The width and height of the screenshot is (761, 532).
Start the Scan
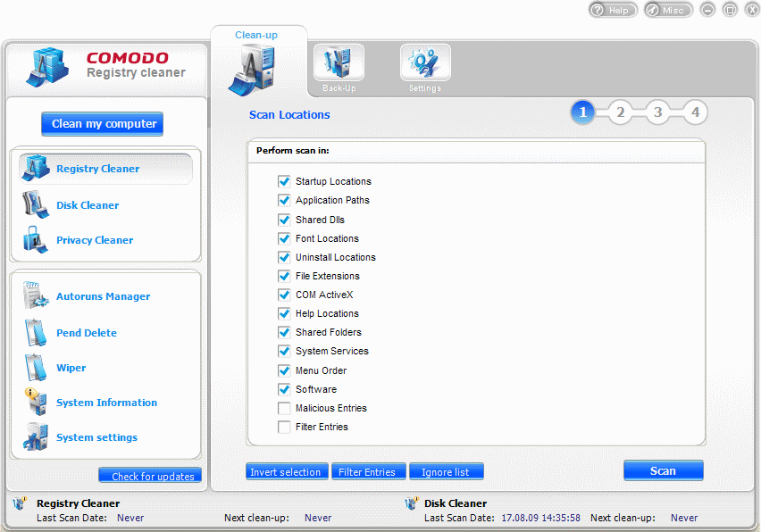(x=663, y=470)
